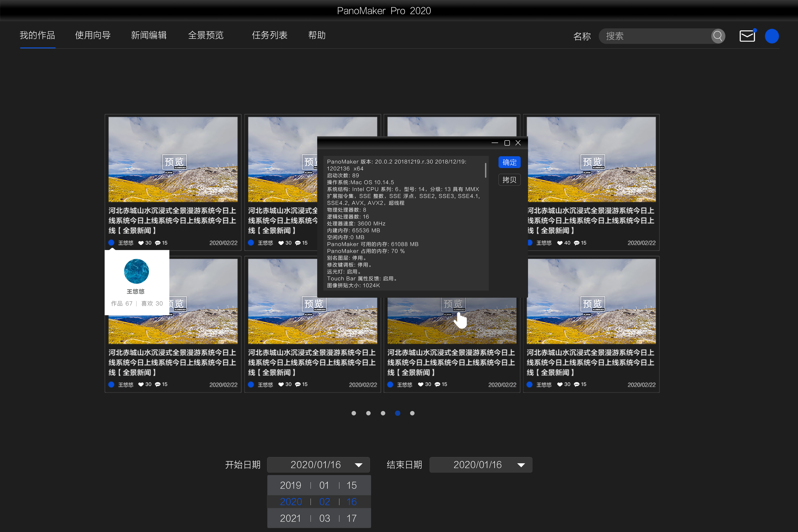This screenshot has height=532, width=798.
Task: Click 作品 67 in profile popup
Action: [x=122, y=303]
